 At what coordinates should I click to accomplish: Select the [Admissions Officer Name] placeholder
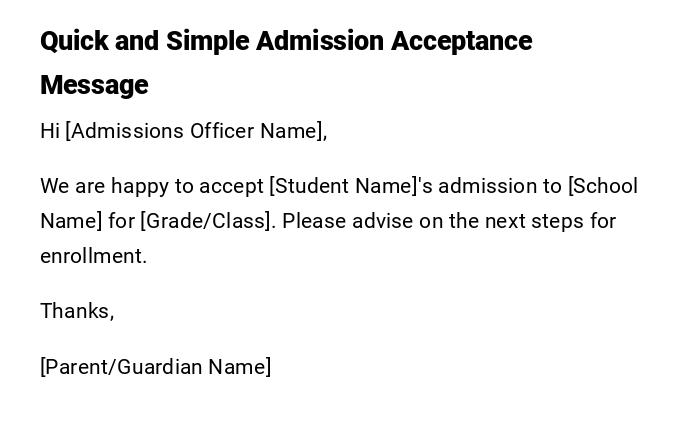(196, 131)
